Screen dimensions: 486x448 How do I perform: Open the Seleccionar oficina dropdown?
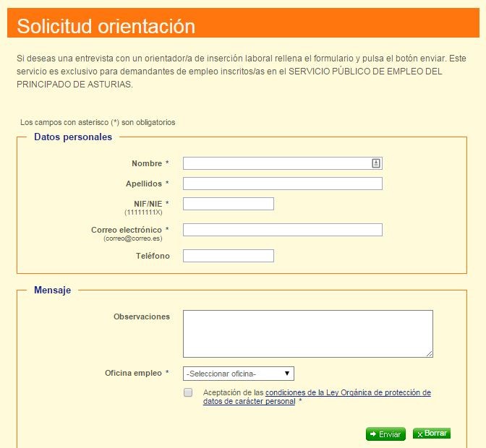click(x=238, y=374)
